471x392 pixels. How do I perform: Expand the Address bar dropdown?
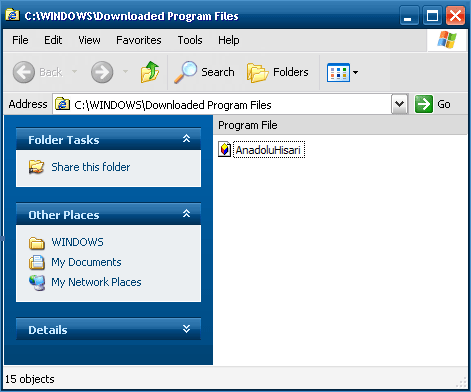click(399, 104)
